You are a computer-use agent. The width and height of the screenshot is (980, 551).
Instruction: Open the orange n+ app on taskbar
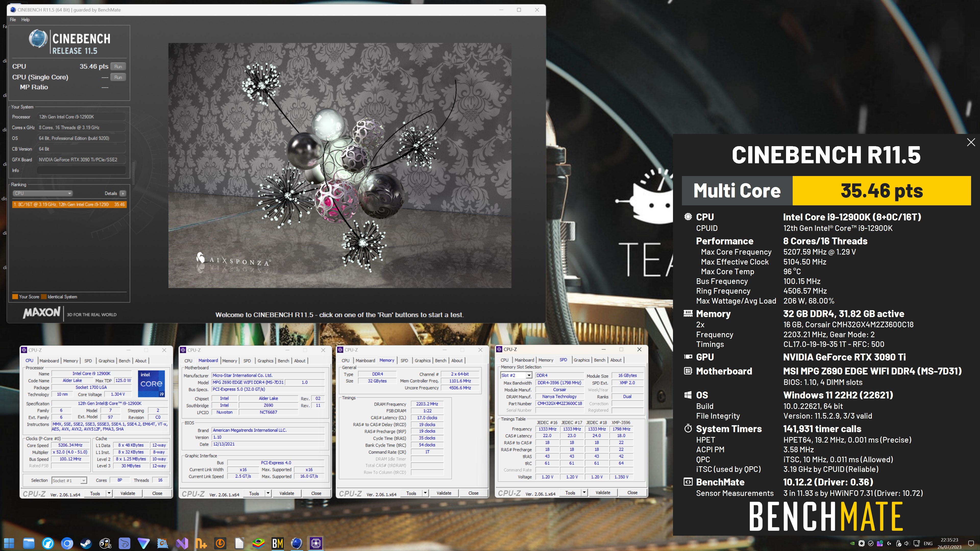tap(201, 543)
